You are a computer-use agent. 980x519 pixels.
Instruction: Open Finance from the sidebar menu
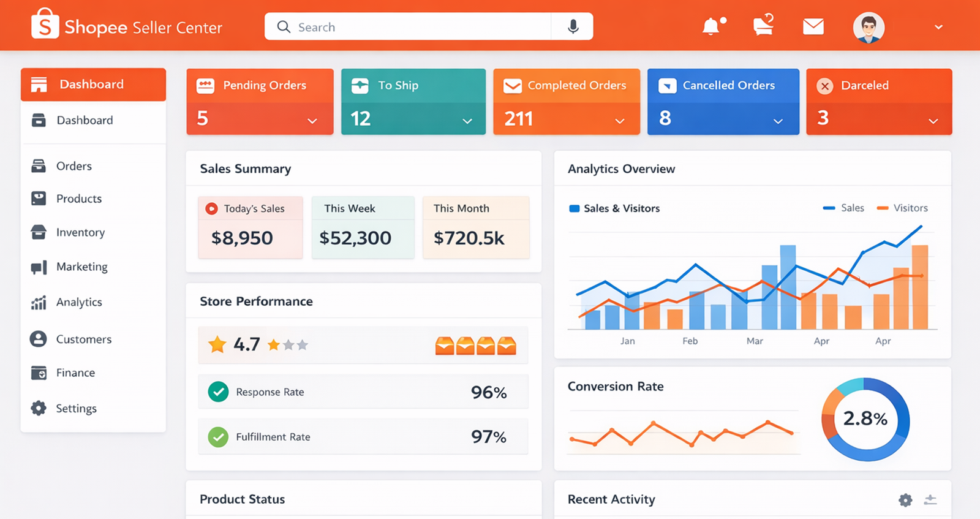[75, 373]
